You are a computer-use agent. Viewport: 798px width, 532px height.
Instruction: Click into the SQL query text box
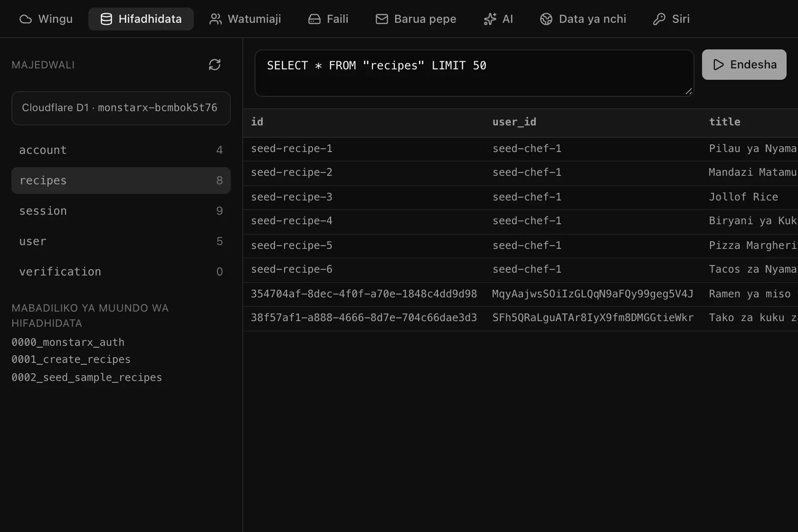pyautogui.click(x=474, y=73)
